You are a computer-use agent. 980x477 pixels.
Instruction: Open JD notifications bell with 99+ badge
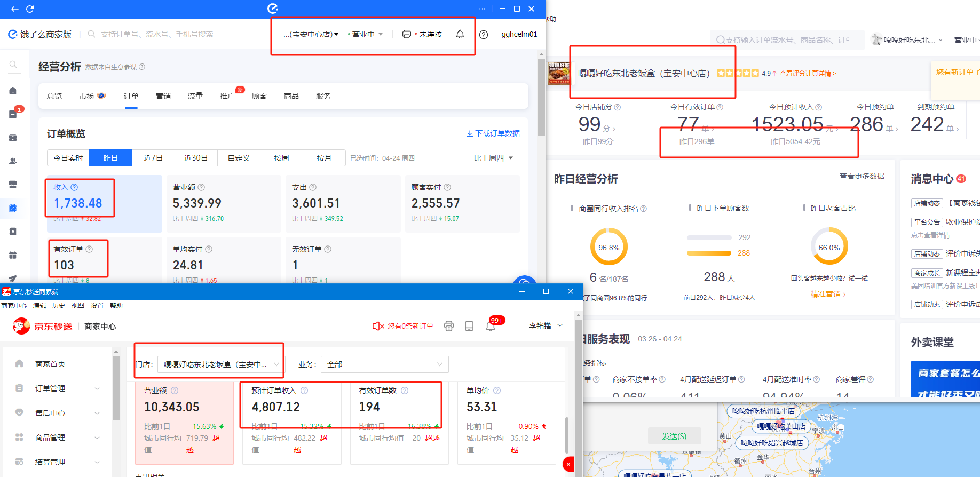(491, 326)
